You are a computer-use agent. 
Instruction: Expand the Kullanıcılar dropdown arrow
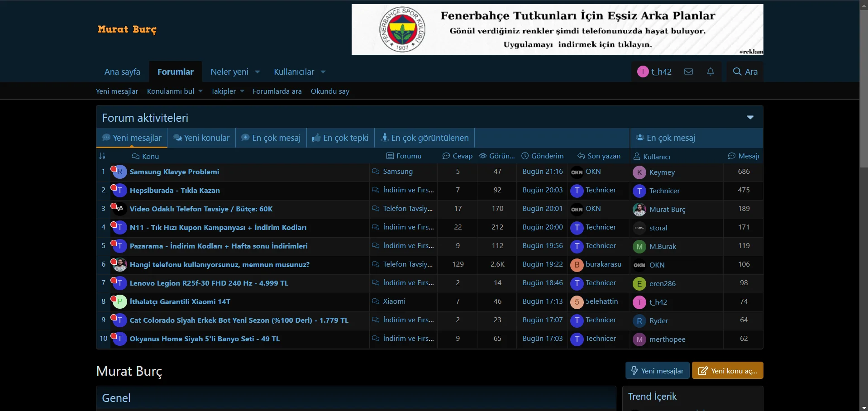tap(323, 72)
